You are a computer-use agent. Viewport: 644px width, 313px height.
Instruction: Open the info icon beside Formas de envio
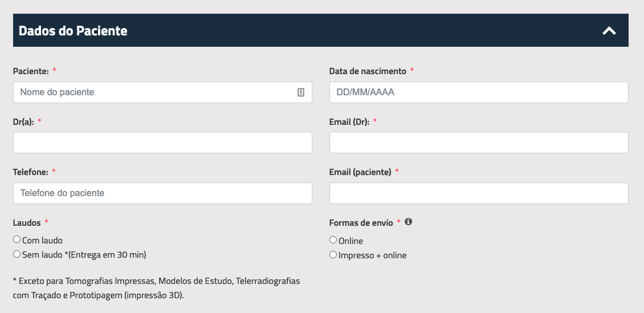[408, 222]
